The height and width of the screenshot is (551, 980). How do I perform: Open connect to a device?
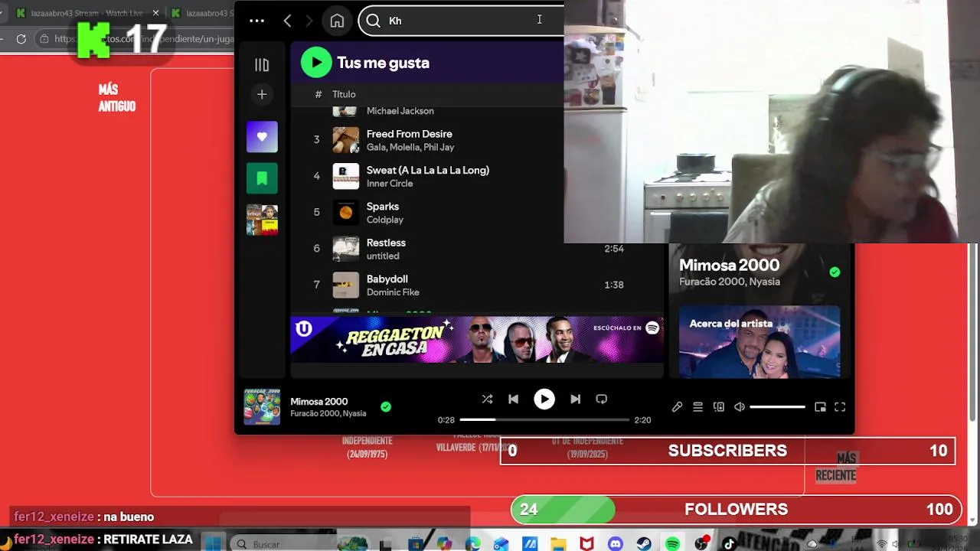[x=718, y=407]
